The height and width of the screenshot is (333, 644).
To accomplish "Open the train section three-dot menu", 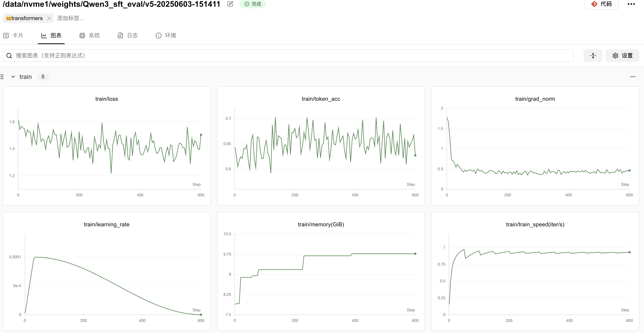I will tap(632, 77).
